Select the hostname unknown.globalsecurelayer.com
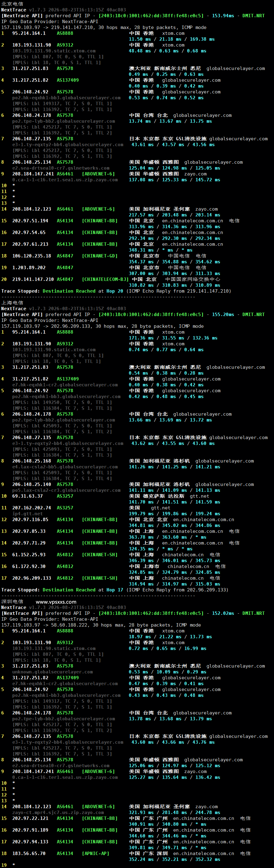The width and height of the screenshot is (274, 868). (52, 672)
